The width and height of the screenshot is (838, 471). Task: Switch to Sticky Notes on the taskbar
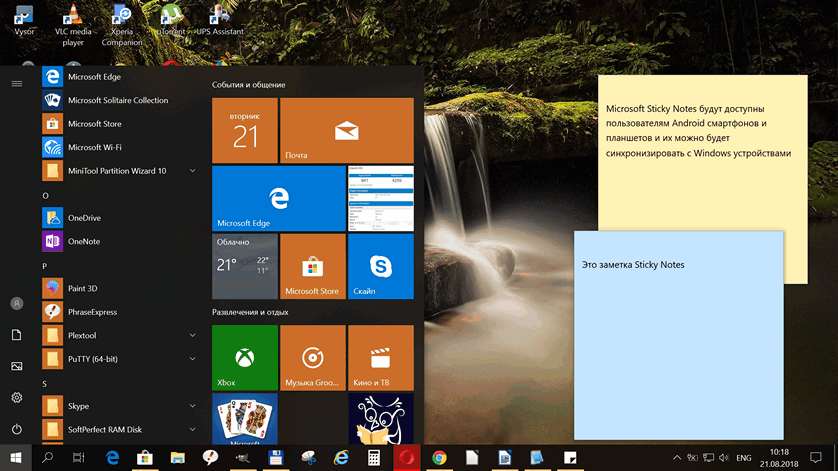click(570, 458)
